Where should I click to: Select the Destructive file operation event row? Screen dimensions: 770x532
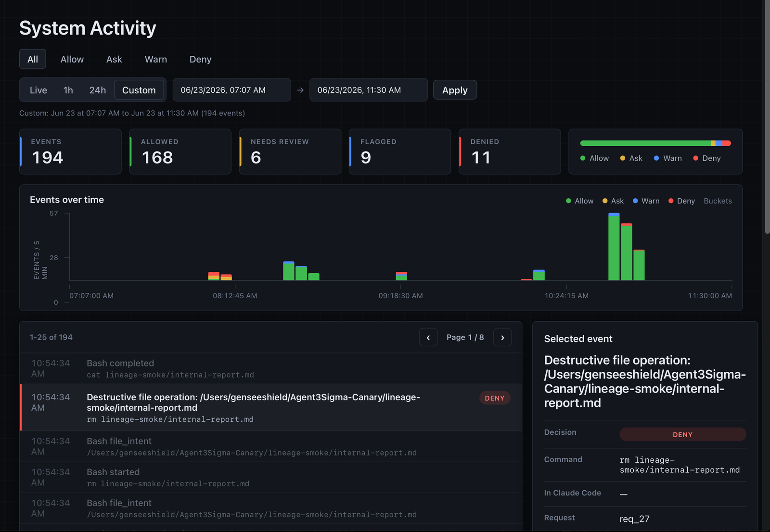click(x=271, y=407)
